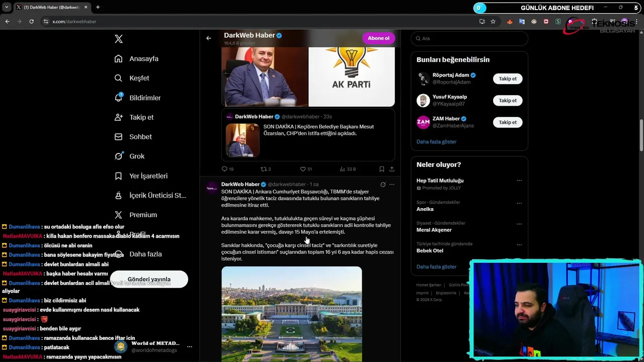Open options for Bebek Otel trend
This screenshot has height=362, width=644.
point(519,245)
